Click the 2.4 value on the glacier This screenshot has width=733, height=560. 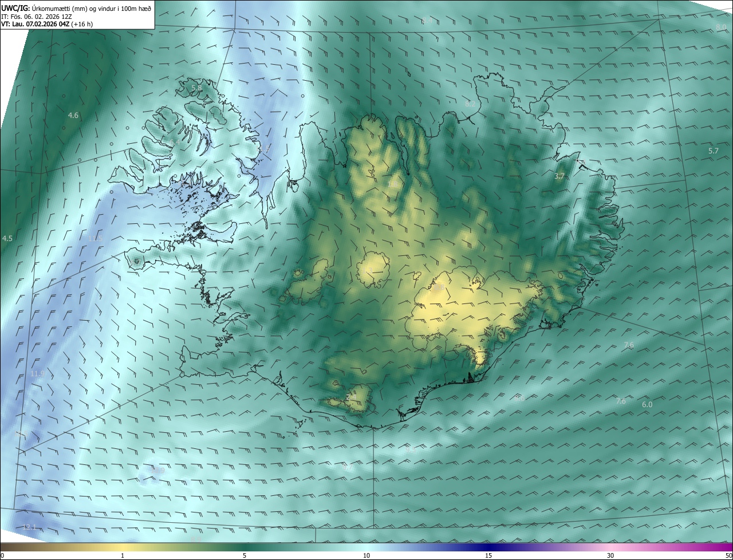pyautogui.click(x=351, y=397)
